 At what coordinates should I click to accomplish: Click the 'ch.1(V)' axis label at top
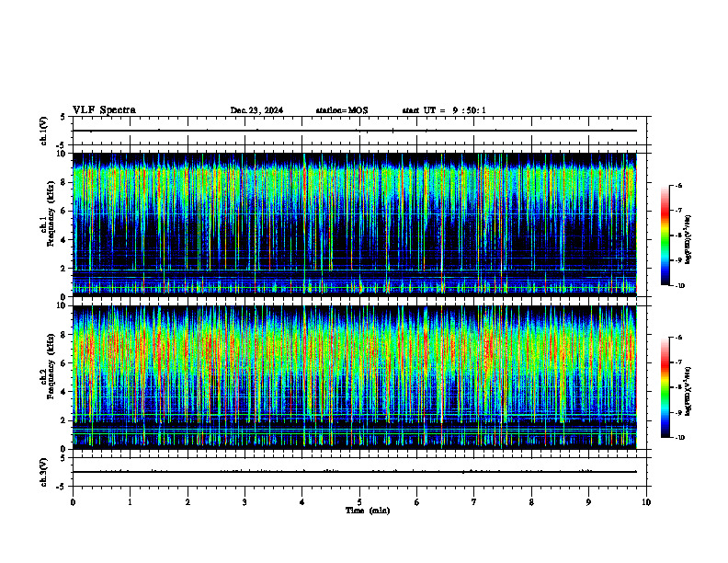point(43,131)
